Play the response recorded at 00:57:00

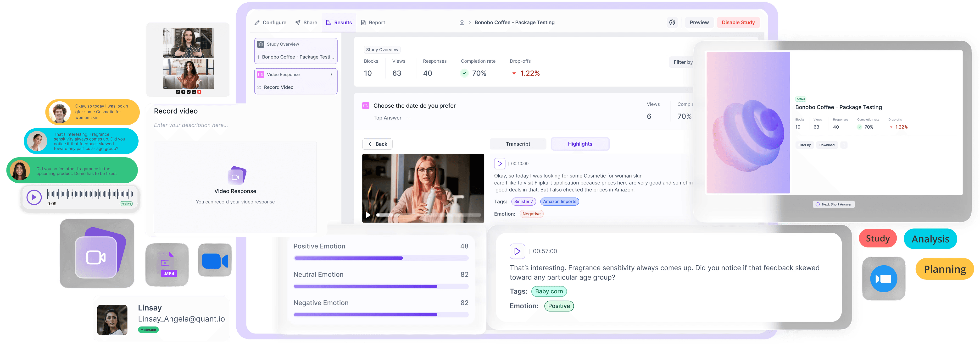point(517,251)
